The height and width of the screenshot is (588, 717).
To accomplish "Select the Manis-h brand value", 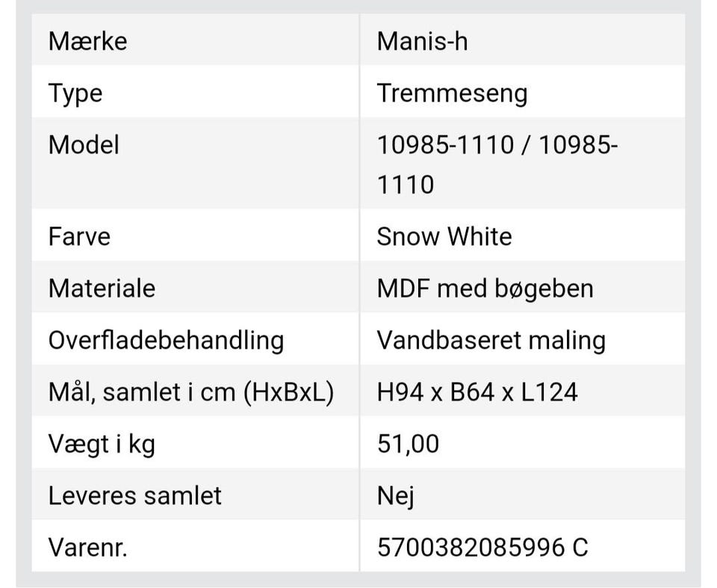I will 422,40.
